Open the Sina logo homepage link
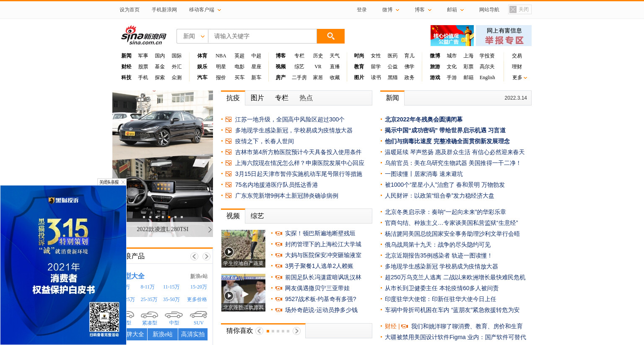 click(x=144, y=35)
